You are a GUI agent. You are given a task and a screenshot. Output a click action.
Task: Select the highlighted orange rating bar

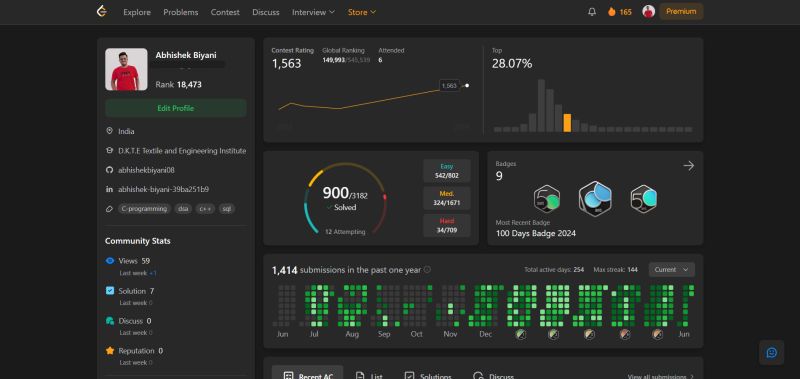coord(567,123)
